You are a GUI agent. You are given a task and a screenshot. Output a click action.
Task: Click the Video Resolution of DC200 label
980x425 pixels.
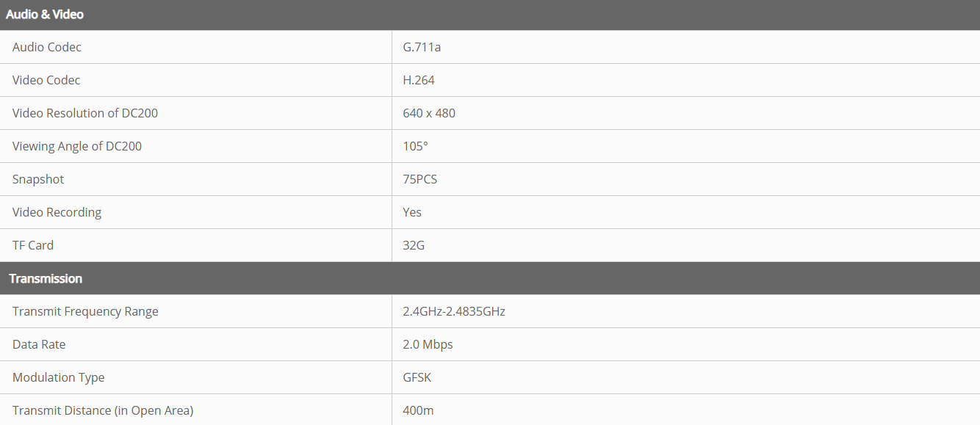pyautogui.click(x=85, y=114)
